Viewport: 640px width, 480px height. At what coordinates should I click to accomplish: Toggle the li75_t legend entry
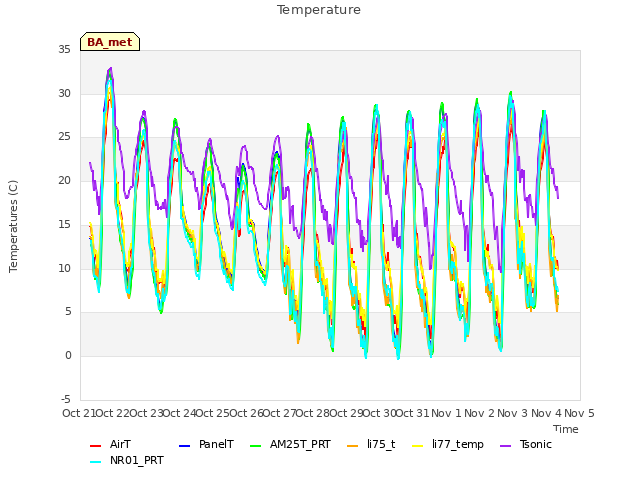point(371,444)
